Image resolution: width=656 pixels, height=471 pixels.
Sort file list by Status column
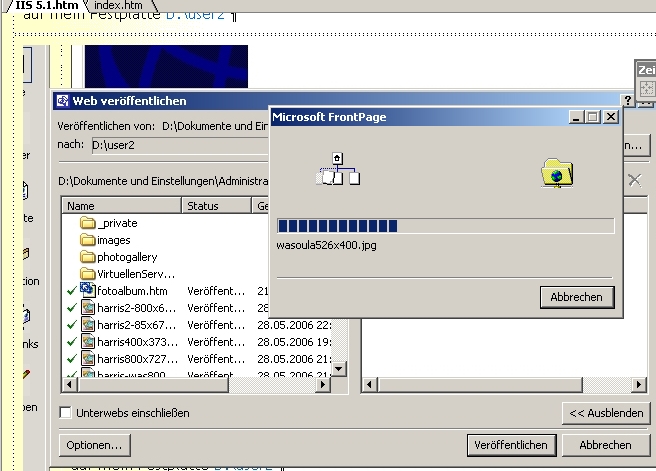pyautogui.click(x=215, y=205)
